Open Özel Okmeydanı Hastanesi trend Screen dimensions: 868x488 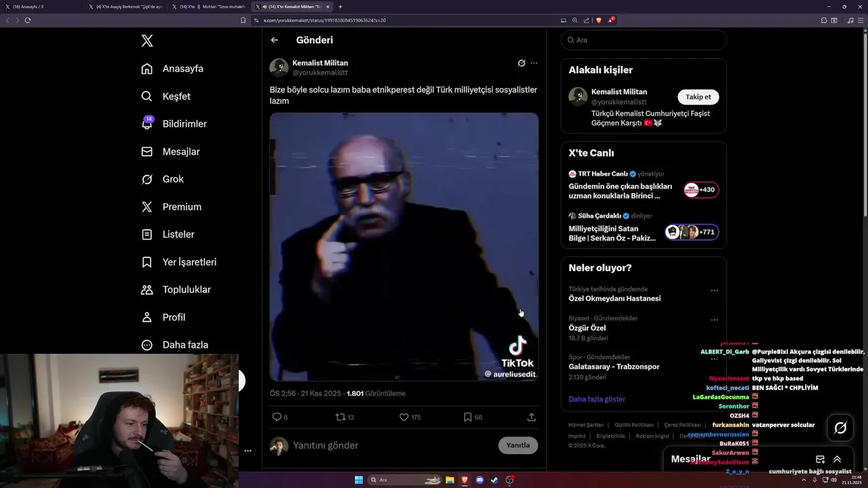(x=614, y=298)
